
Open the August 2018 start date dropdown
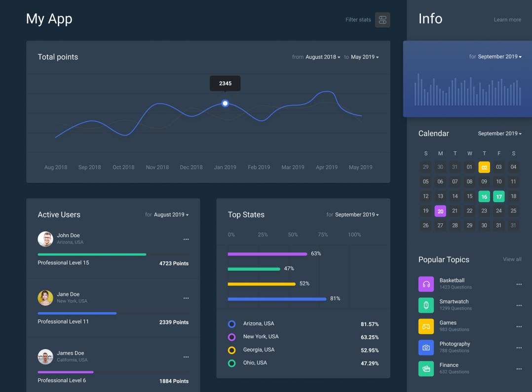(323, 57)
